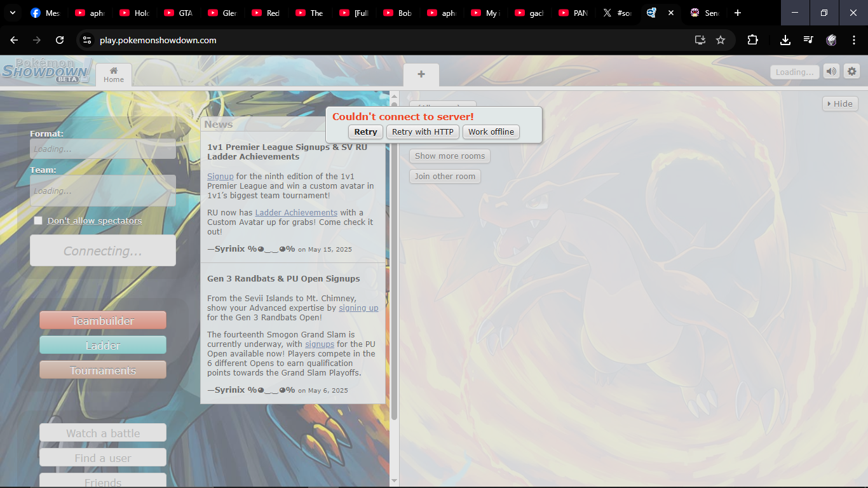This screenshot has height=488, width=868.
Task: Switch to the Facebook Messenger tab
Action: 44,13
